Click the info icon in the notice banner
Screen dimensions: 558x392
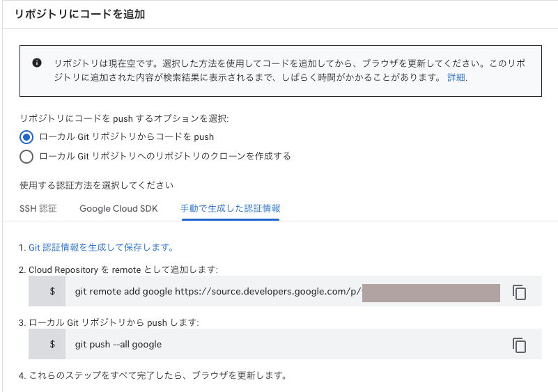point(37,63)
